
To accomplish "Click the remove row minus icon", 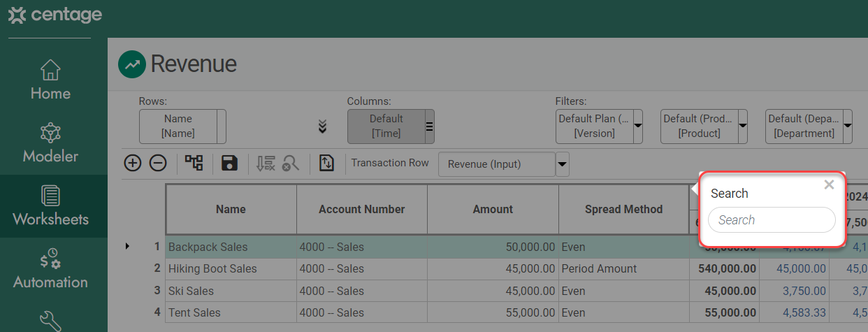I will [158, 164].
